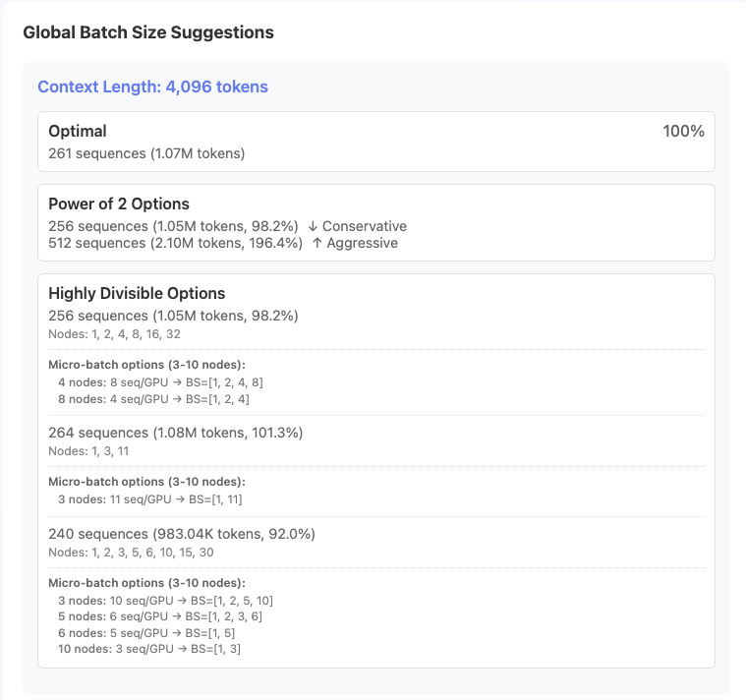Pick the 8 nodes: 4 seq/GPU micro-batch option
Viewport: 746px width, 700px height.
152,398
